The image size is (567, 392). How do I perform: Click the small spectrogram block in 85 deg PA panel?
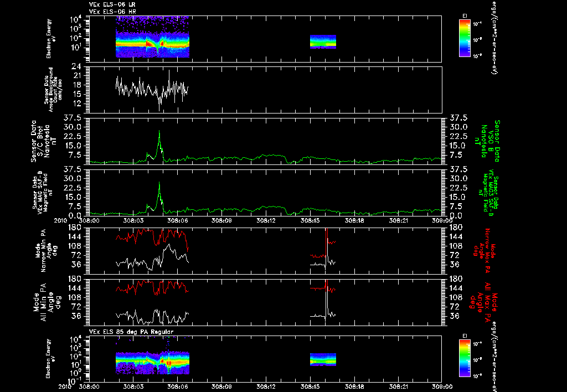(323, 359)
